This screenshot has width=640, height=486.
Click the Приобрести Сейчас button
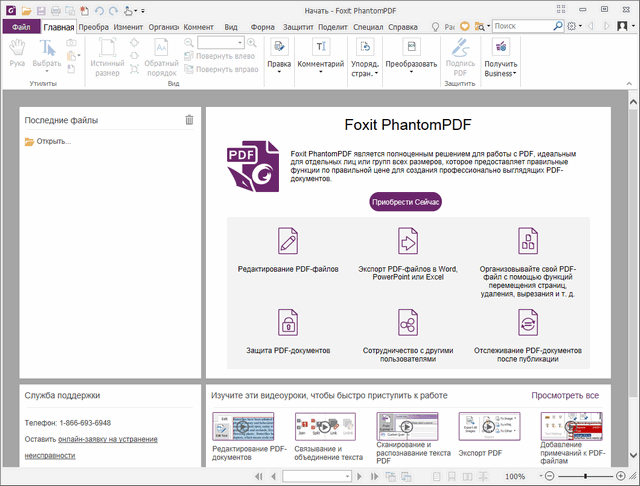(405, 200)
